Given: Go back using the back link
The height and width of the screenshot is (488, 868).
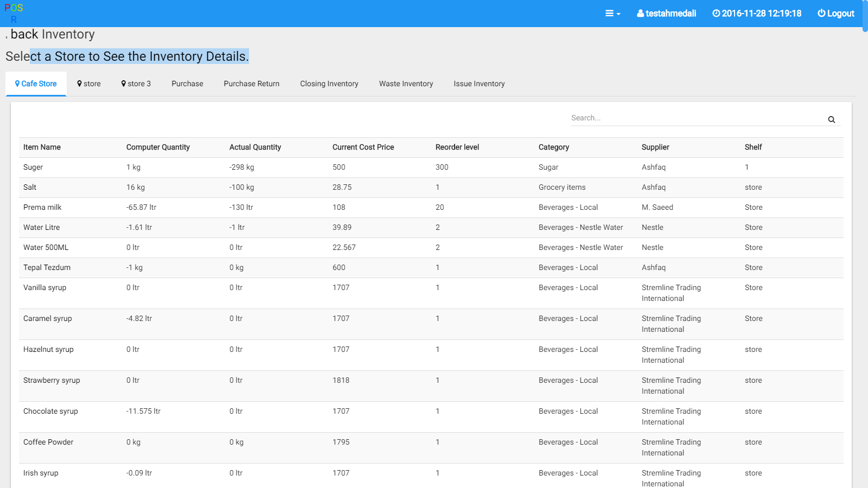Looking at the screenshot, I should (24, 35).
